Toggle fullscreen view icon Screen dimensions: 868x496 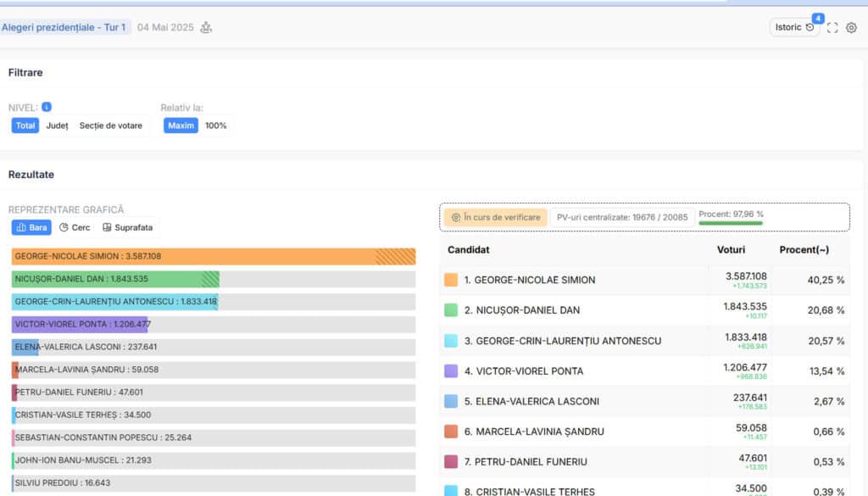pyautogui.click(x=832, y=28)
